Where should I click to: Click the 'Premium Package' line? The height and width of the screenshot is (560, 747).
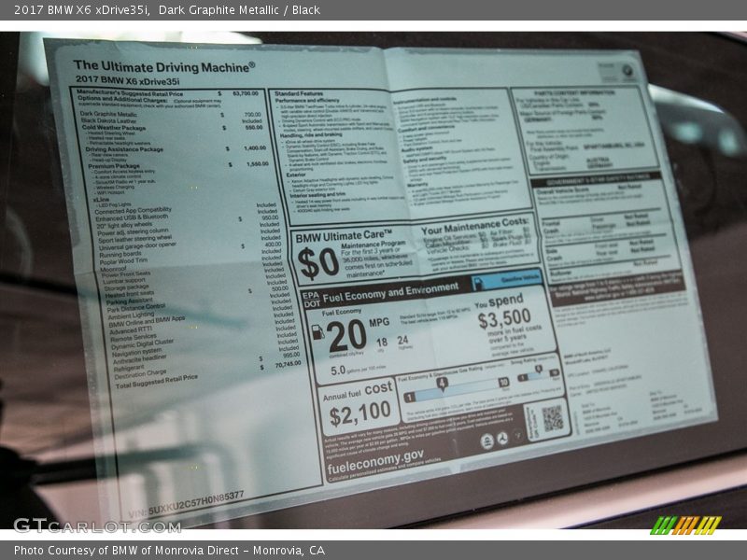(x=114, y=166)
